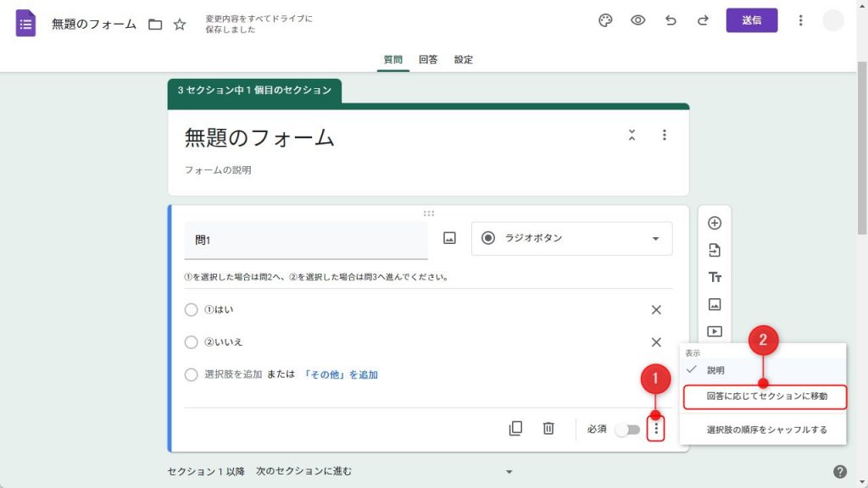Switch to 回答 tab
Screen dimensions: 868x488
coord(428,60)
